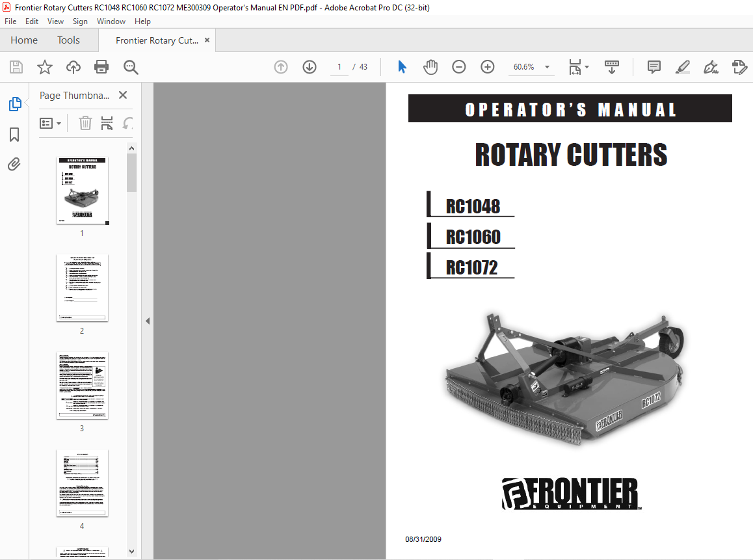Click the RC1060 model text
The width and height of the screenshot is (753, 560).
pyautogui.click(x=473, y=237)
